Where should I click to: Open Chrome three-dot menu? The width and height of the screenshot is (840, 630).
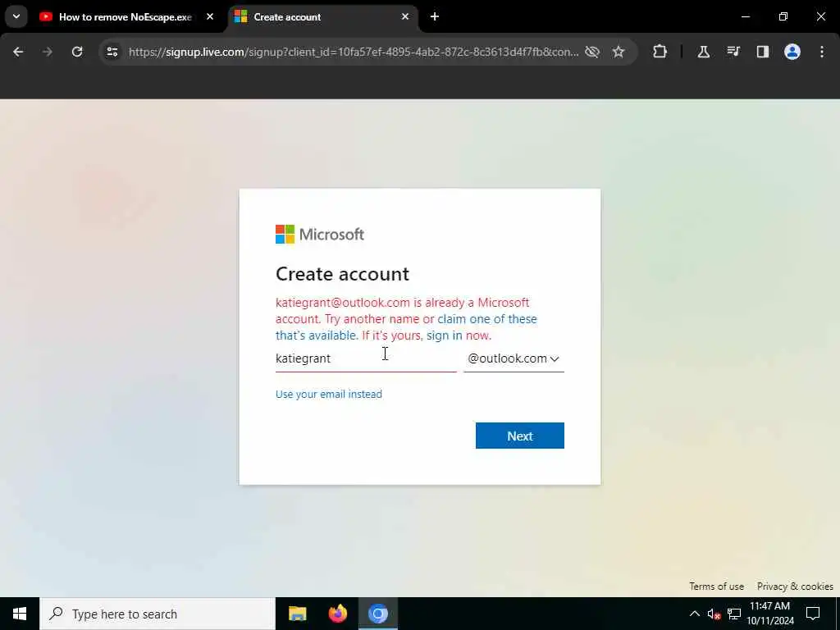point(822,52)
